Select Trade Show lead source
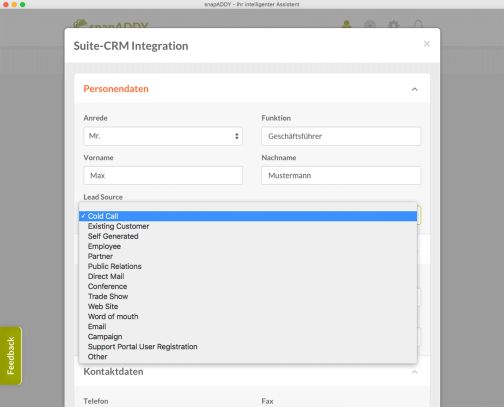This screenshot has height=407, width=504. click(248, 296)
